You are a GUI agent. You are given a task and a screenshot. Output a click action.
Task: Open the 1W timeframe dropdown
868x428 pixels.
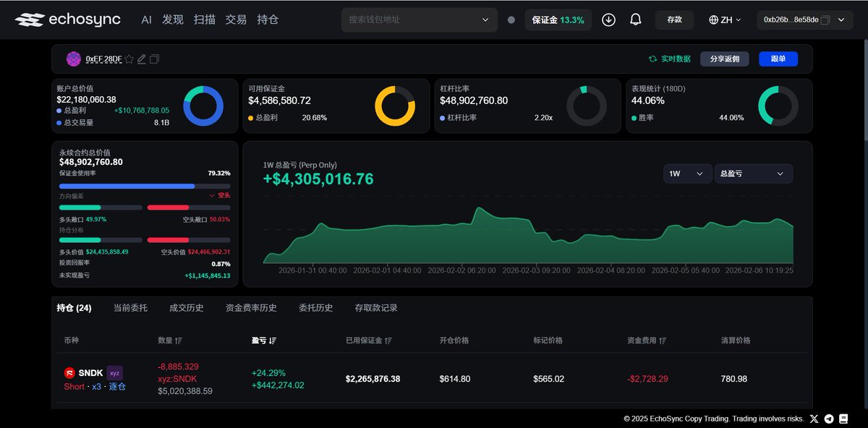coord(687,174)
